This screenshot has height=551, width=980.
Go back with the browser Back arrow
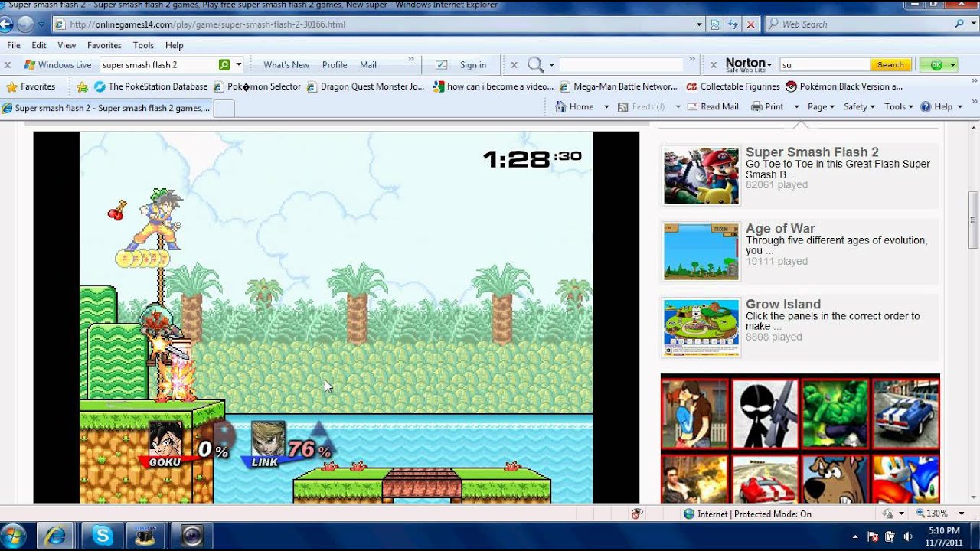click(x=5, y=24)
